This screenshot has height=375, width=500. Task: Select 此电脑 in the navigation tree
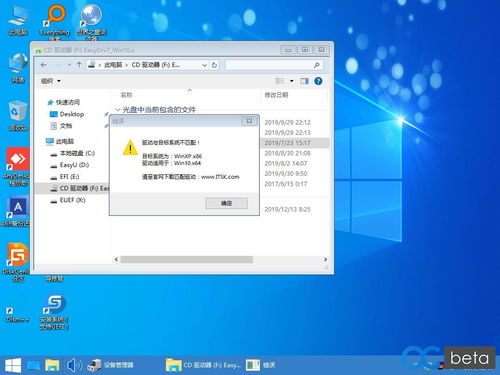pos(60,141)
